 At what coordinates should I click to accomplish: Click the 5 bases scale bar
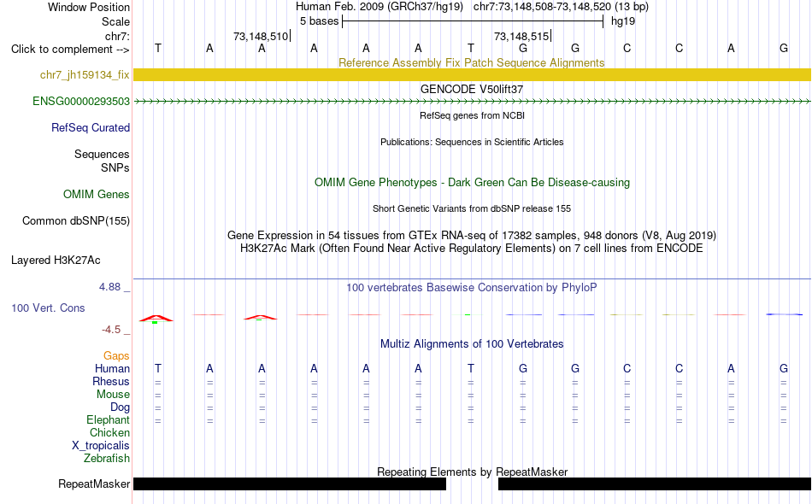point(473,21)
